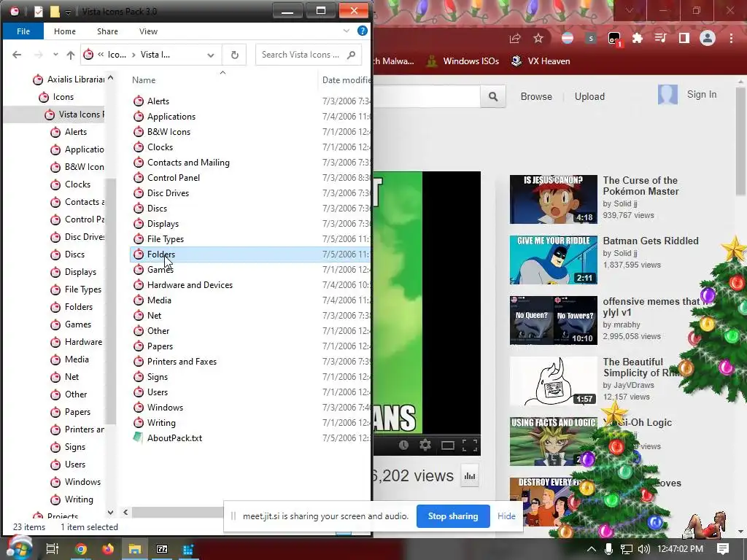
Task: Click file list horizontal scroll left arrow
Action: point(125,513)
